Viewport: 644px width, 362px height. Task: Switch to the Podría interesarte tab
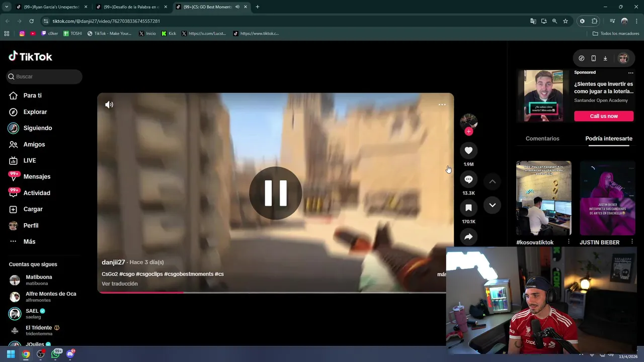[609, 138]
